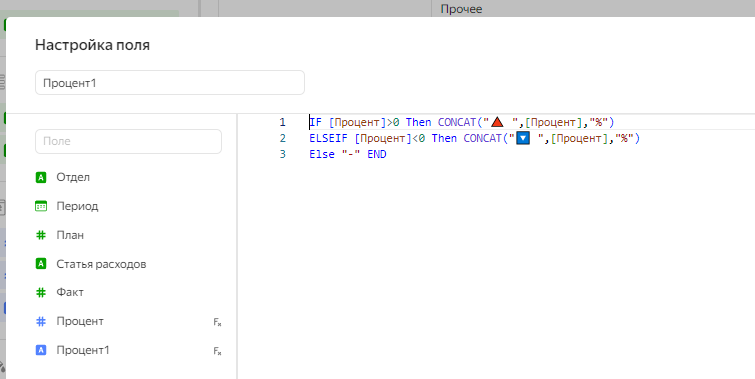Click the numeric hash icon beside 'План'
This screenshot has width=755, height=379.
[x=41, y=235]
